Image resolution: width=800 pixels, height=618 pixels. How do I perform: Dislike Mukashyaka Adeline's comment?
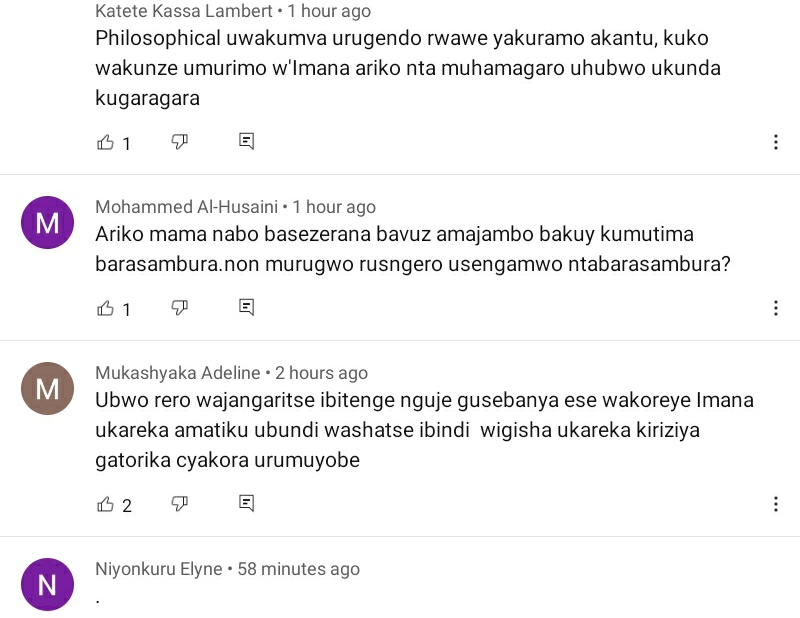(180, 504)
